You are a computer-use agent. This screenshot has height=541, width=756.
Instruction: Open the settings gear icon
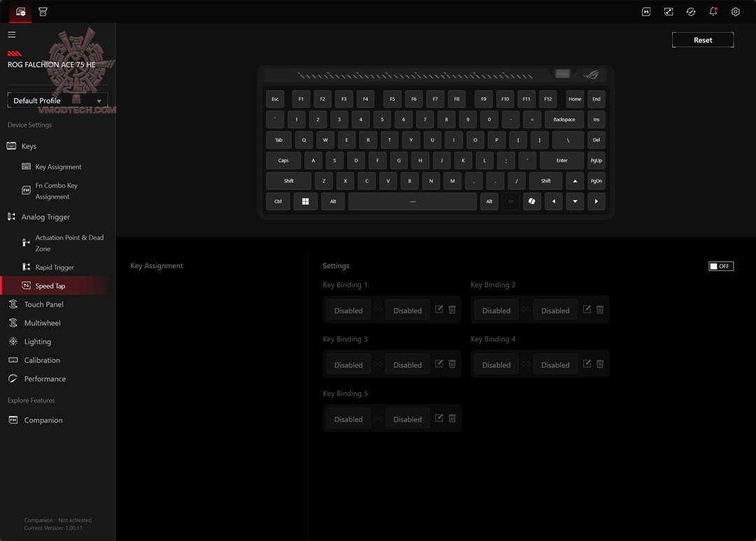pyautogui.click(x=735, y=12)
